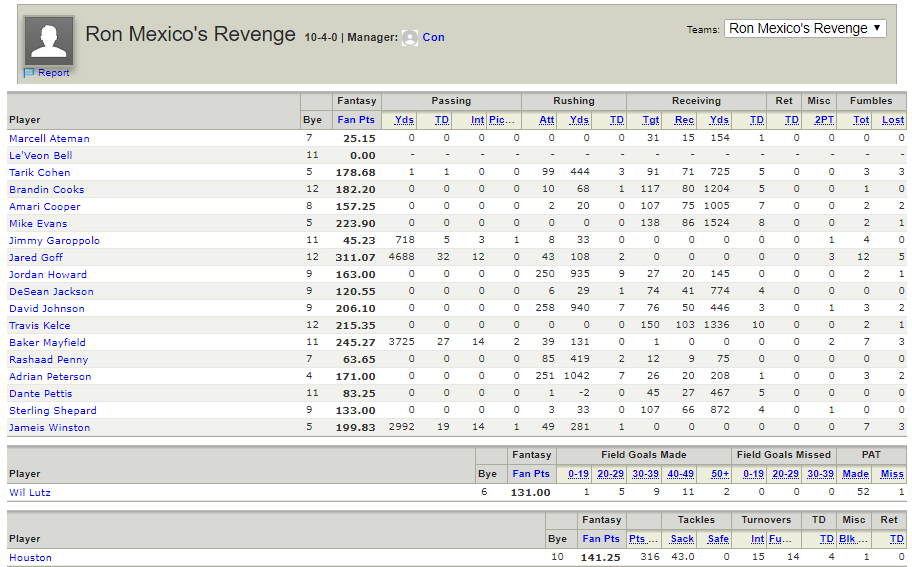Click Mike Evans' 223.90 fantasy points
Image resolution: width=912 pixels, height=567 pixels.
click(x=355, y=224)
